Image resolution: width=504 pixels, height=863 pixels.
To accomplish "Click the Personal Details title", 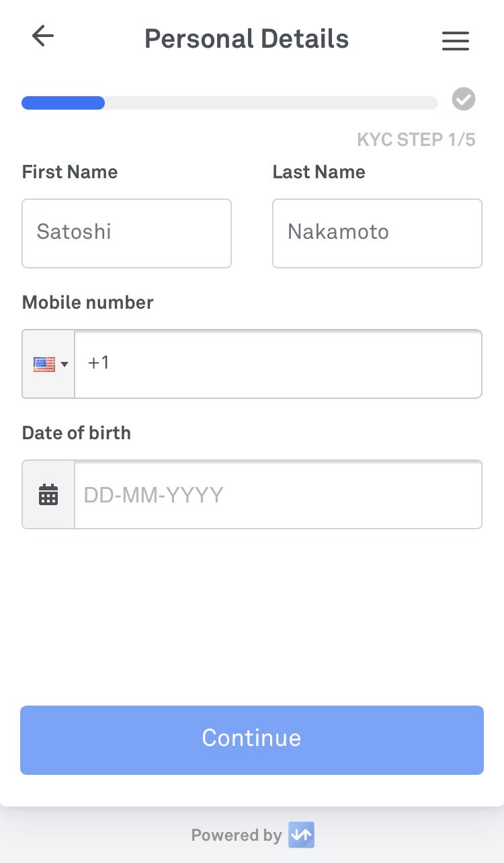I will 247,39.
